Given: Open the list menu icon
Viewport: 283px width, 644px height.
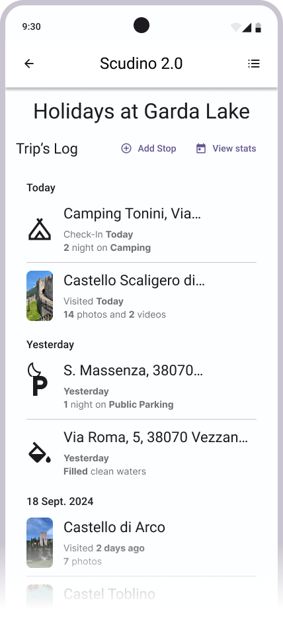Looking at the screenshot, I should coord(254,64).
